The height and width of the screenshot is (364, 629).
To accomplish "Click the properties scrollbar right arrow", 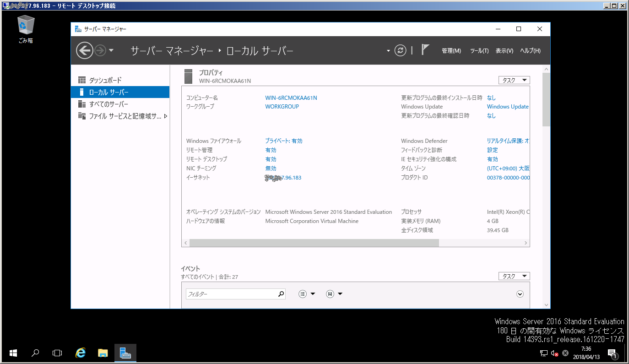I will [526, 243].
